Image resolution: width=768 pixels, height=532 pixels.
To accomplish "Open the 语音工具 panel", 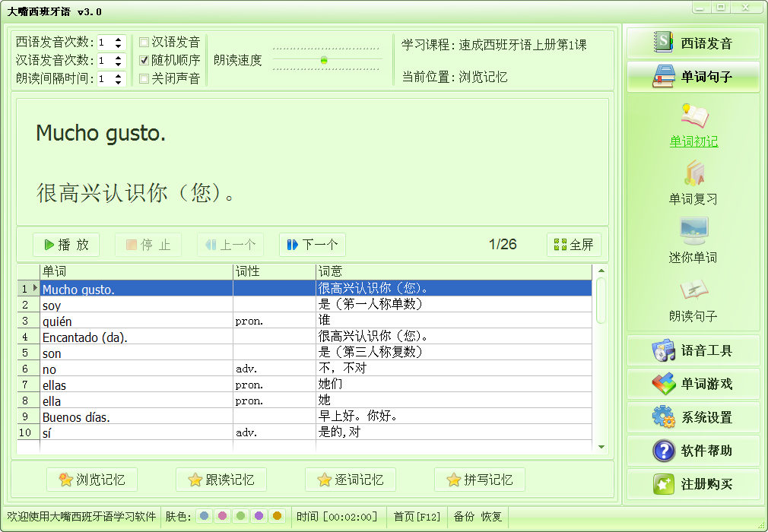I will click(693, 350).
